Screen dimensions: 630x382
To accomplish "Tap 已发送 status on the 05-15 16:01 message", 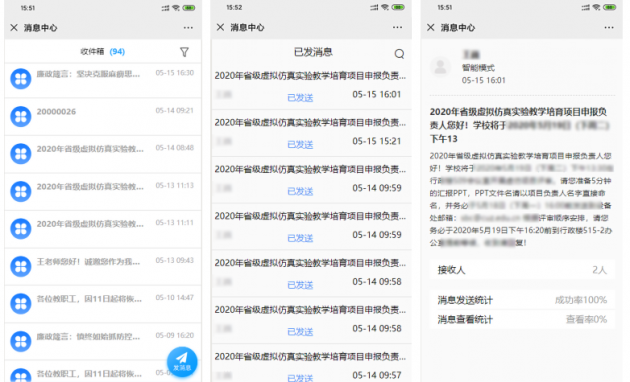I will [x=300, y=98].
